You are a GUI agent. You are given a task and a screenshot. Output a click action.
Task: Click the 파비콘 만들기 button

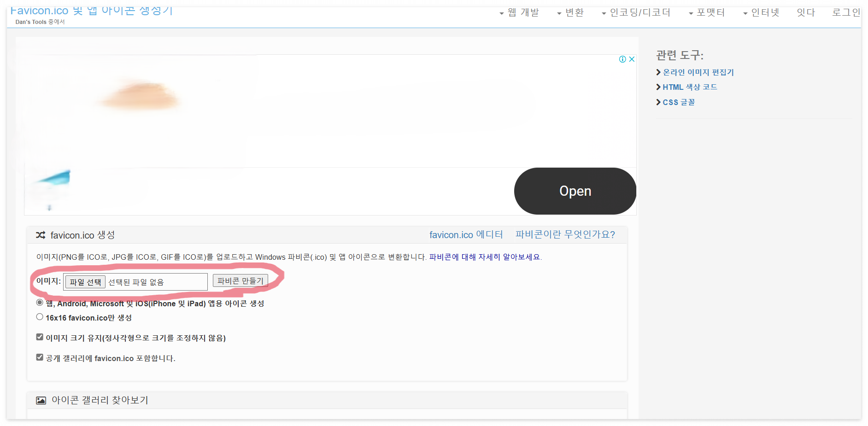240,280
